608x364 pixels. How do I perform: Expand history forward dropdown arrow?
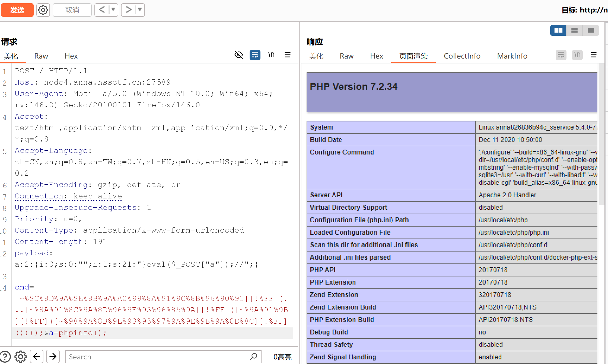(140, 10)
